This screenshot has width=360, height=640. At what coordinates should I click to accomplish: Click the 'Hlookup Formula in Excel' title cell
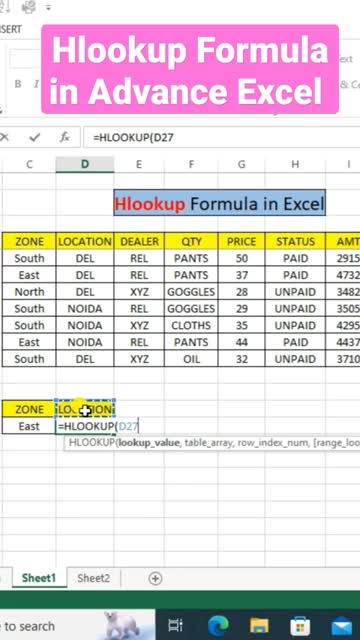coord(220,203)
